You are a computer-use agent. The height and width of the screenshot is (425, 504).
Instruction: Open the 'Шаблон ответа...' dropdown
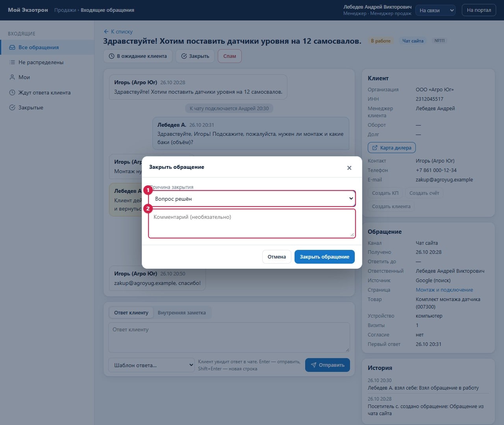pos(152,365)
